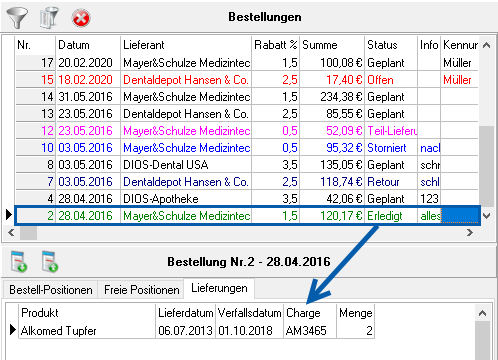Sort orders by the Nr. column header
Image resolution: width=498 pixels, height=360 pixels.
point(35,45)
